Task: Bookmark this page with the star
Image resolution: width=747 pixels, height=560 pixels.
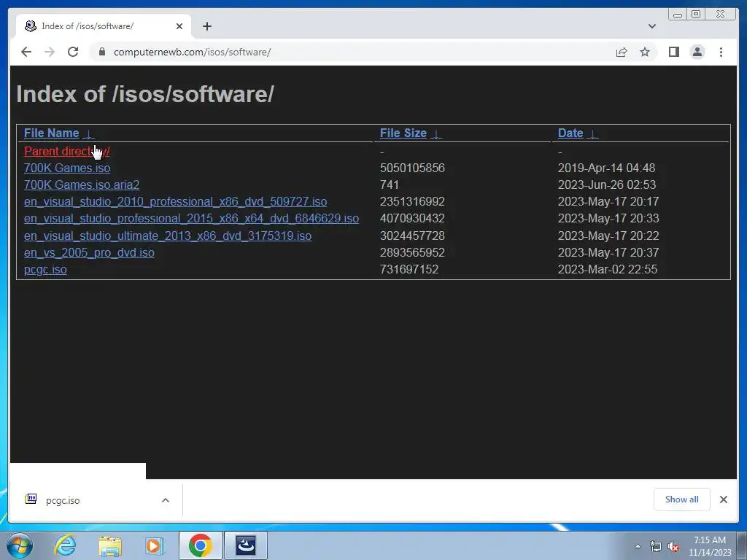Action: (x=645, y=52)
